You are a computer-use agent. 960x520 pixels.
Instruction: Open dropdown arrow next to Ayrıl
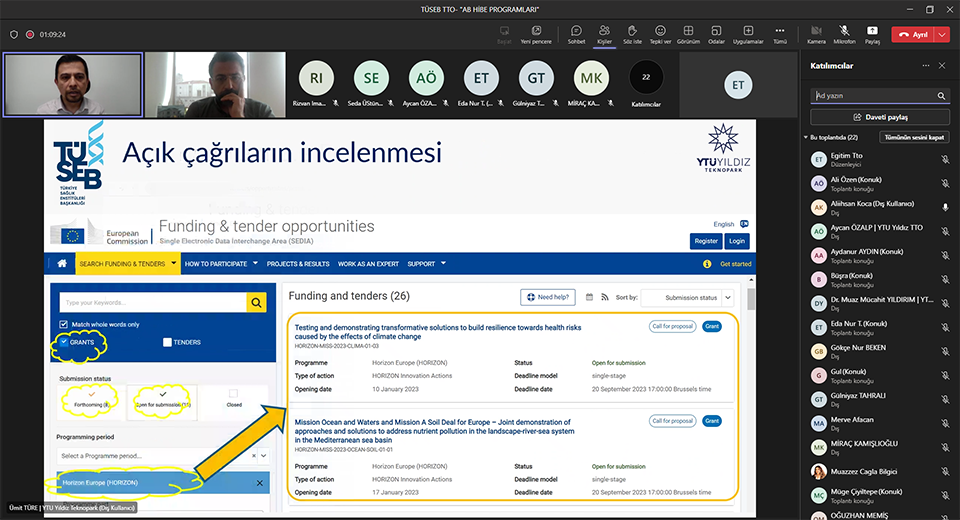[942, 34]
